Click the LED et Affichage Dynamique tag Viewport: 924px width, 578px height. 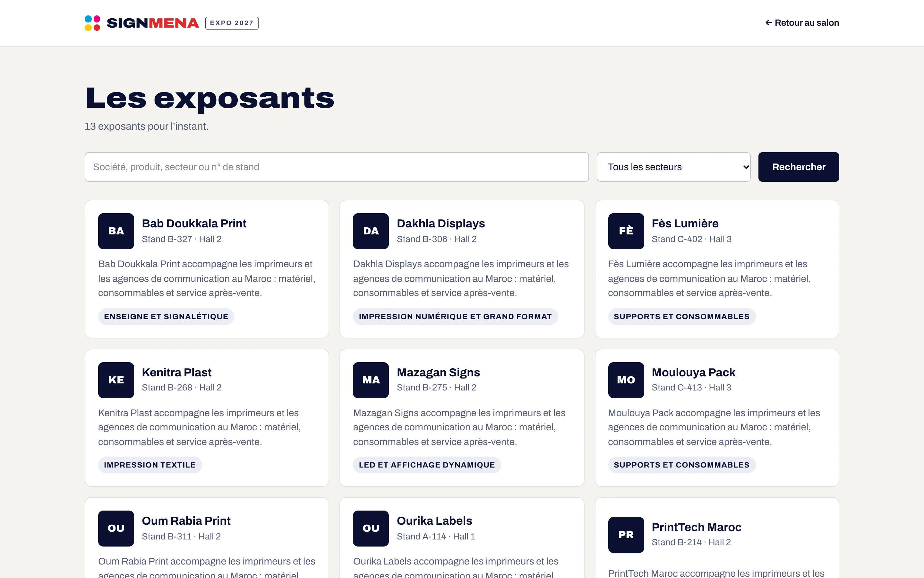(x=427, y=465)
